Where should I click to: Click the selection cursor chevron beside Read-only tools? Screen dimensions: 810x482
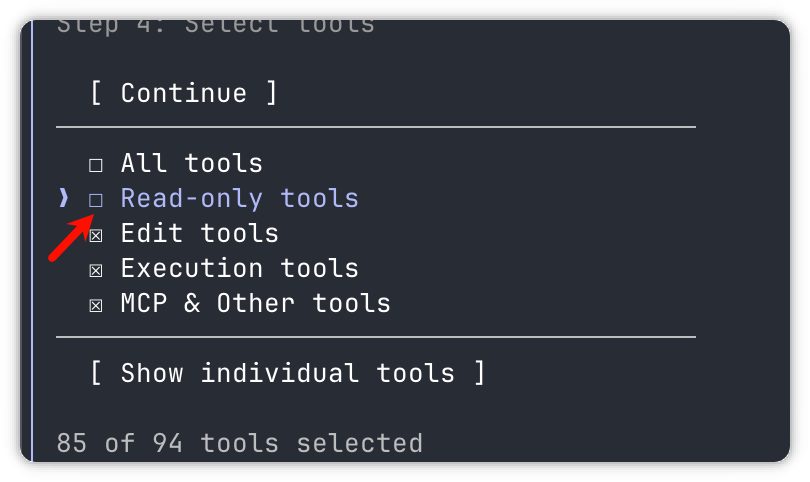tap(64, 198)
